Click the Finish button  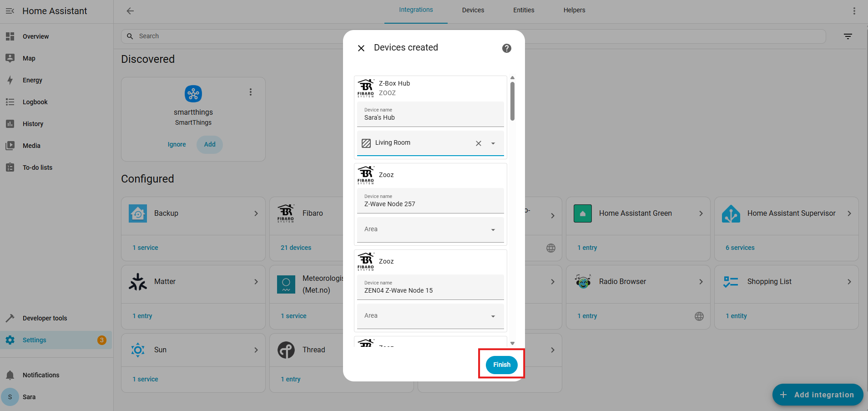502,365
